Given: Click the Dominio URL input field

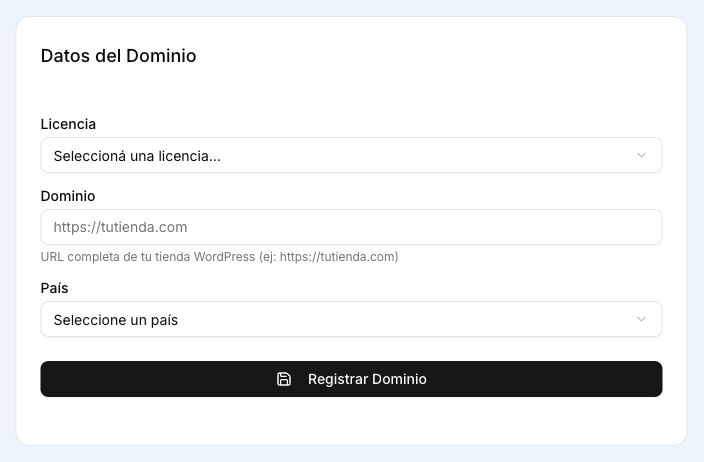Looking at the screenshot, I should point(351,227).
